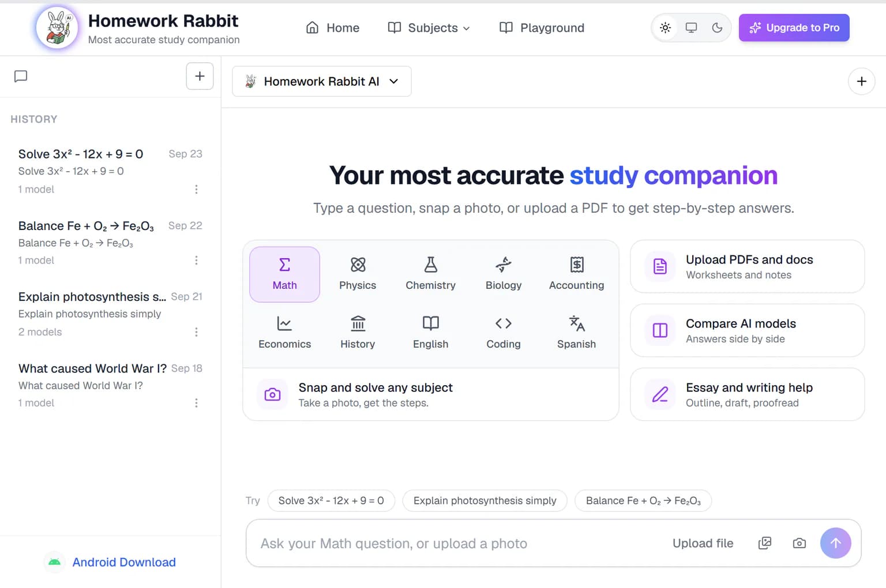
Task: Go to Home
Action: [332, 28]
